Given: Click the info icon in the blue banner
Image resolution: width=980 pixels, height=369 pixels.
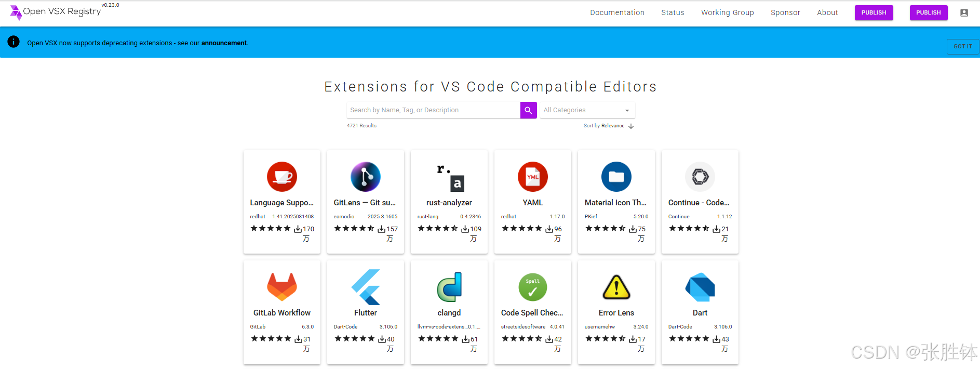Looking at the screenshot, I should coord(14,42).
